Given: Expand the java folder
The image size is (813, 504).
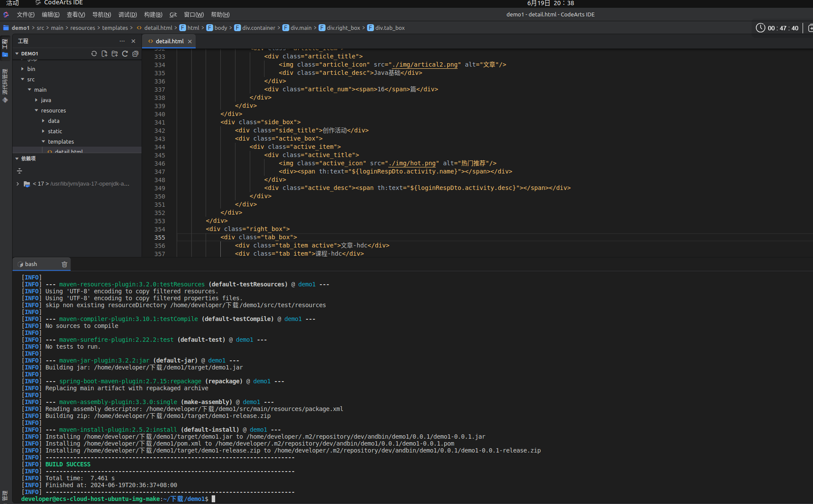Looking at the screenshot, I should tap(46, 100).
